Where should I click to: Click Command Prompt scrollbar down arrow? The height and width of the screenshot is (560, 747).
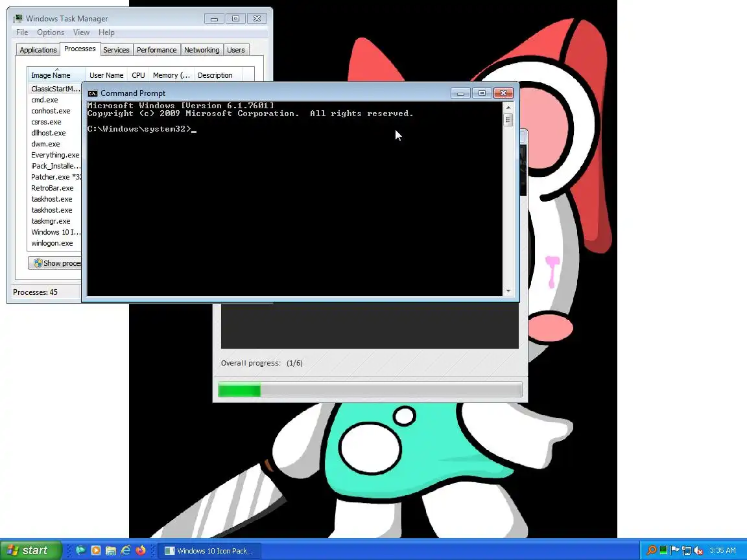tap(508, 290)
